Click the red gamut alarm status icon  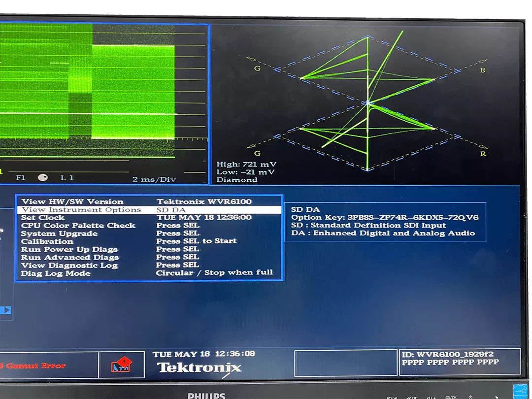[x=121, y=365]
